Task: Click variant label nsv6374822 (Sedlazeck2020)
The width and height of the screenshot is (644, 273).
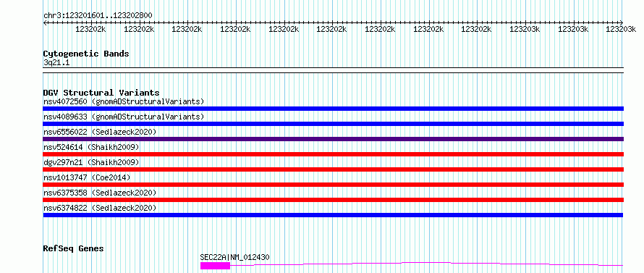Action: coord(100,208)
